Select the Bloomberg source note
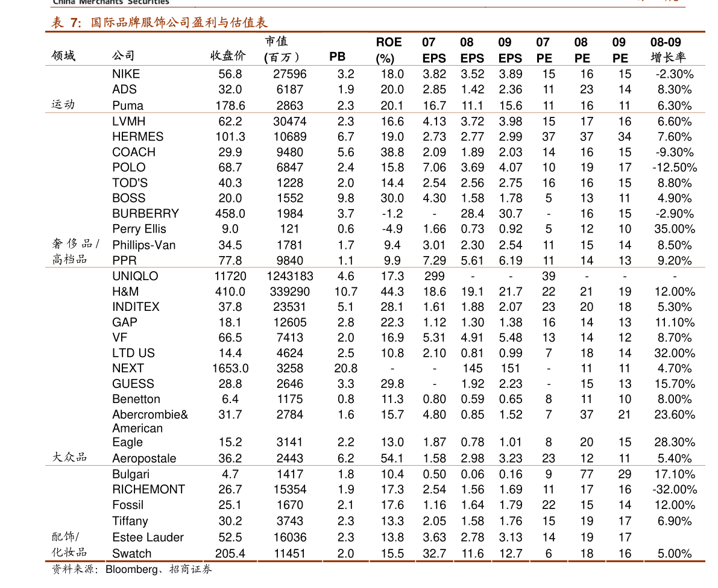The height and width of the screenshot is (588, 718). click(132, 570)
